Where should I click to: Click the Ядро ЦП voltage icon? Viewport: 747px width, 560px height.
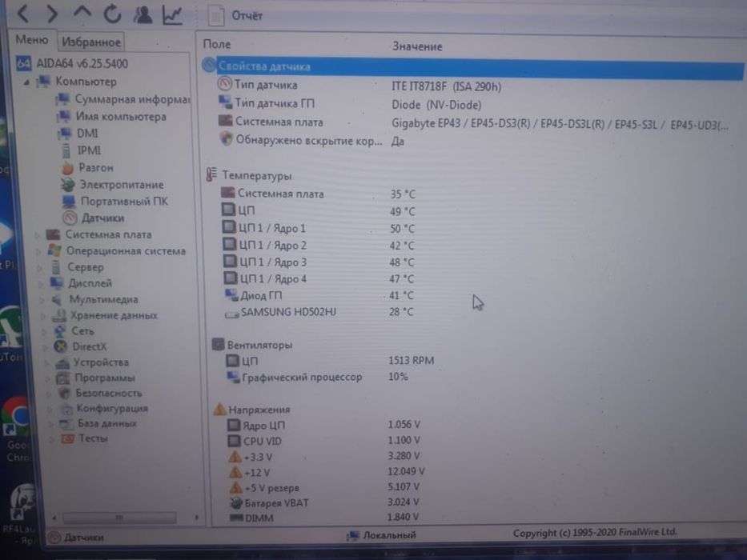coord(234,425)
